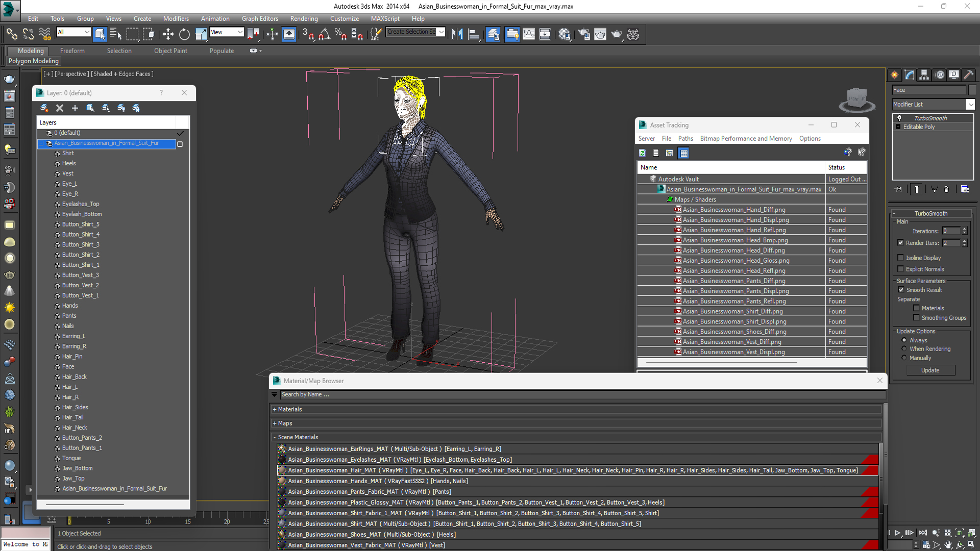The height and width of the screenshot is (551, 980).
Task: Open the Graph Editors menu
Action: click(260, 18)
